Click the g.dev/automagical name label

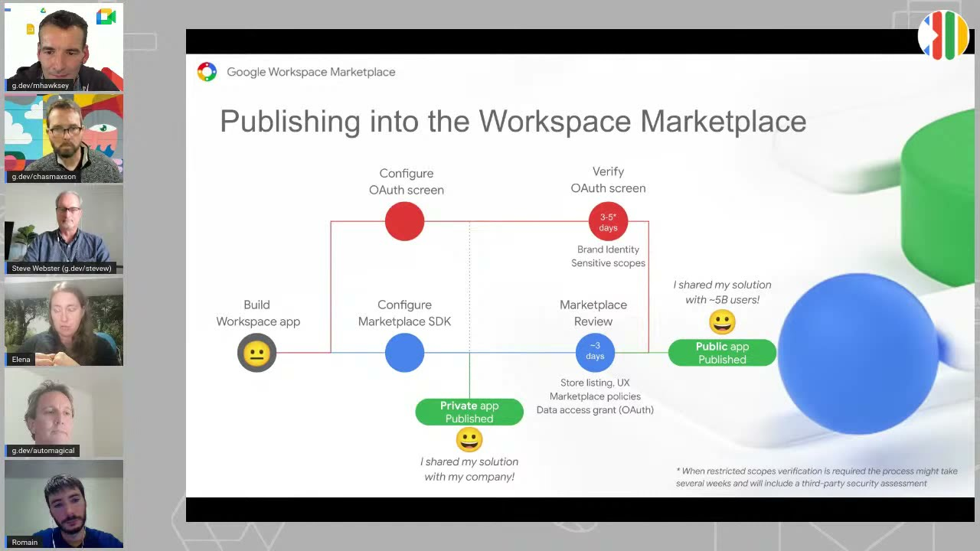43,451
